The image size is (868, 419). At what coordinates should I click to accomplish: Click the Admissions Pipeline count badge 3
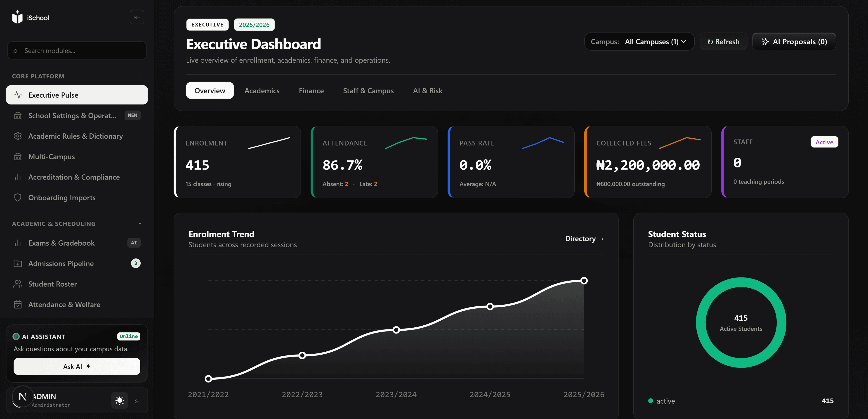136,263
